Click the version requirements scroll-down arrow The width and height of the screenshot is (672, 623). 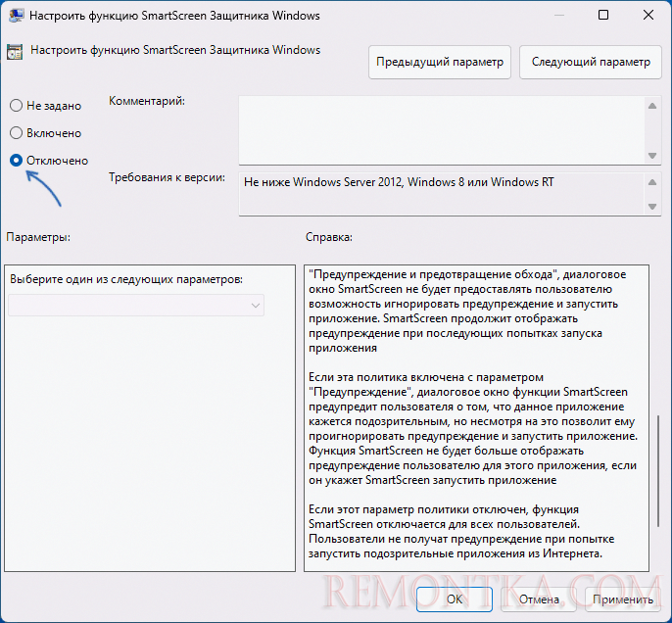click(652, 207)
